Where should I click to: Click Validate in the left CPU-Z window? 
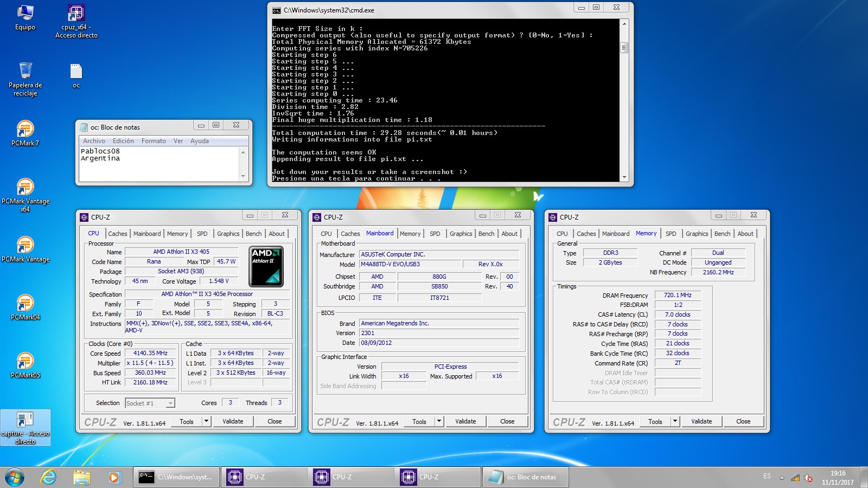coord(233,421)
